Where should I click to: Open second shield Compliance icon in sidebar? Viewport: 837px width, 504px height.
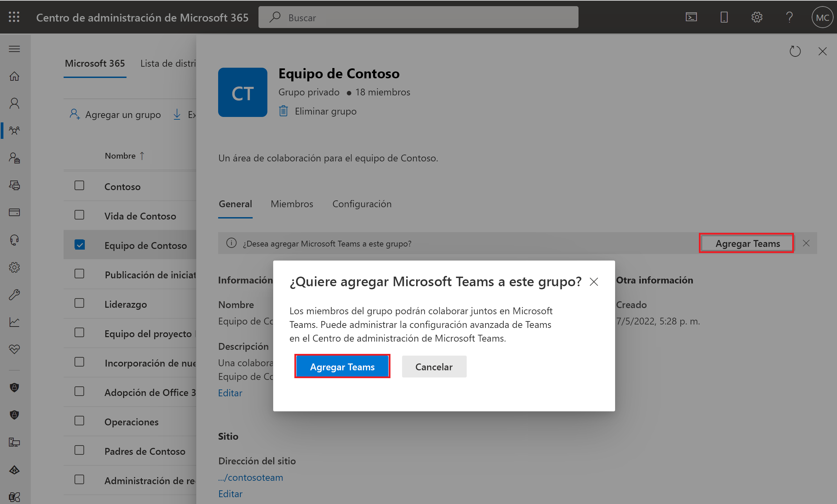coord(14,414)
